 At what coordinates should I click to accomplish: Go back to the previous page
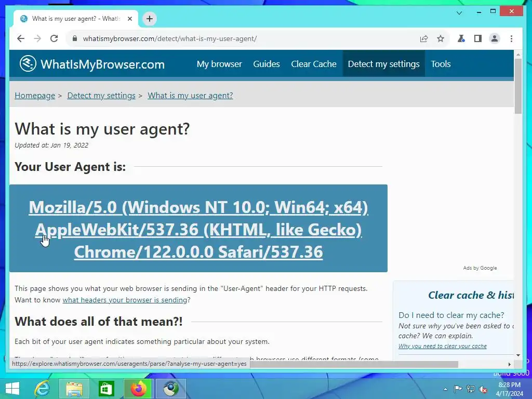pos(21,38)
